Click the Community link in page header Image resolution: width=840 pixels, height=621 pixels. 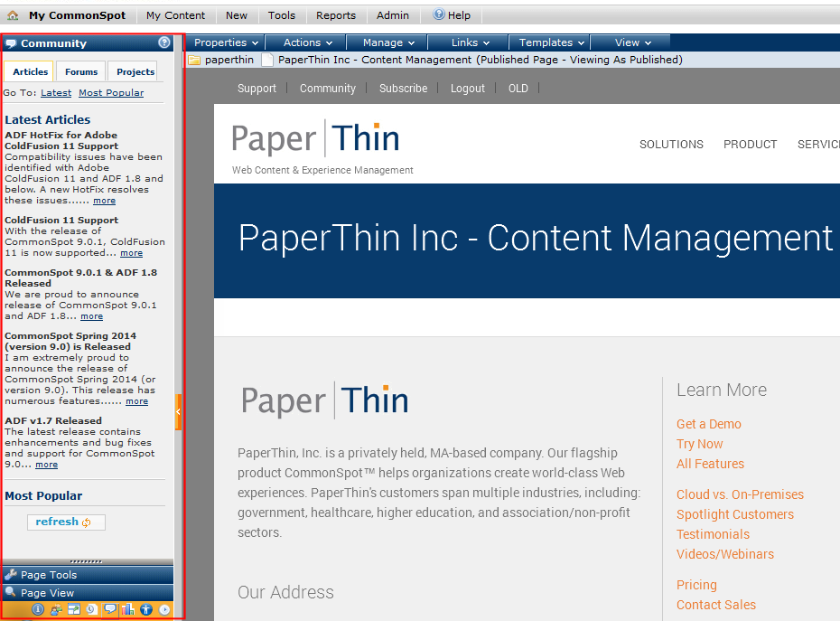[327, 89]
